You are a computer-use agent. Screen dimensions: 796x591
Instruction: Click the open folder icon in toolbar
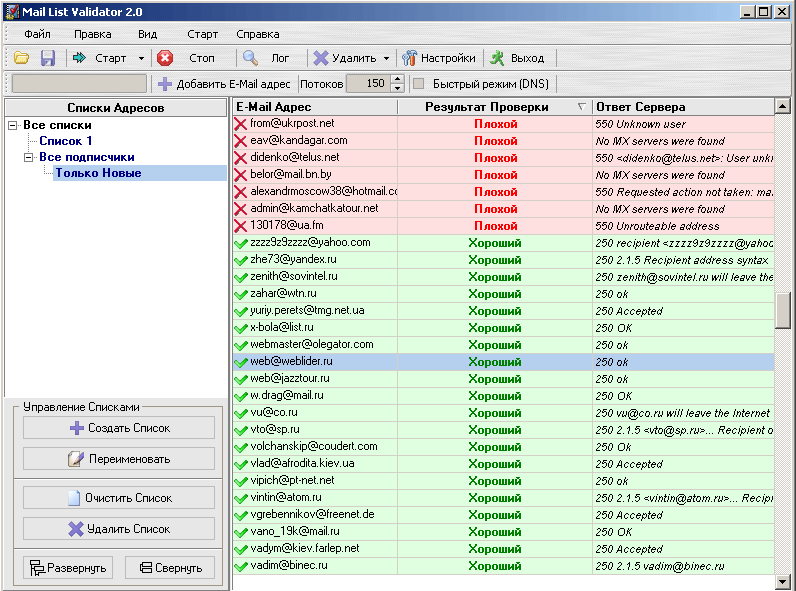pos(21,58)
